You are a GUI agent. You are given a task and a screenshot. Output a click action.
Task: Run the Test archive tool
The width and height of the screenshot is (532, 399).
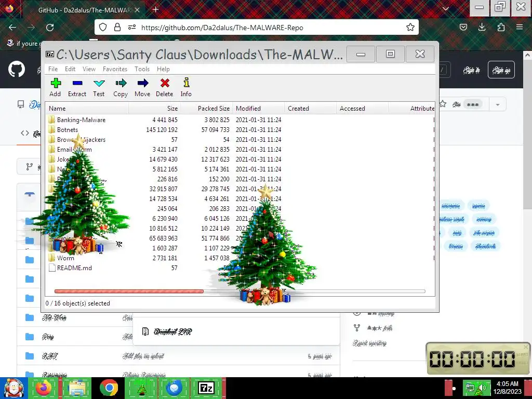[99, 87]
